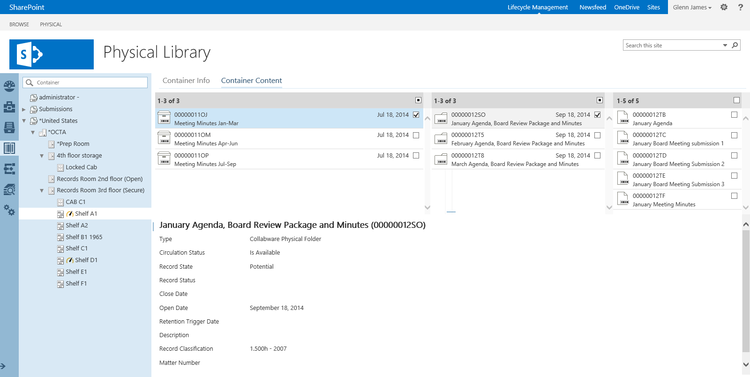Click the folder icon of 00000012T5
The image size is (750, 377).
coord(441,138)
